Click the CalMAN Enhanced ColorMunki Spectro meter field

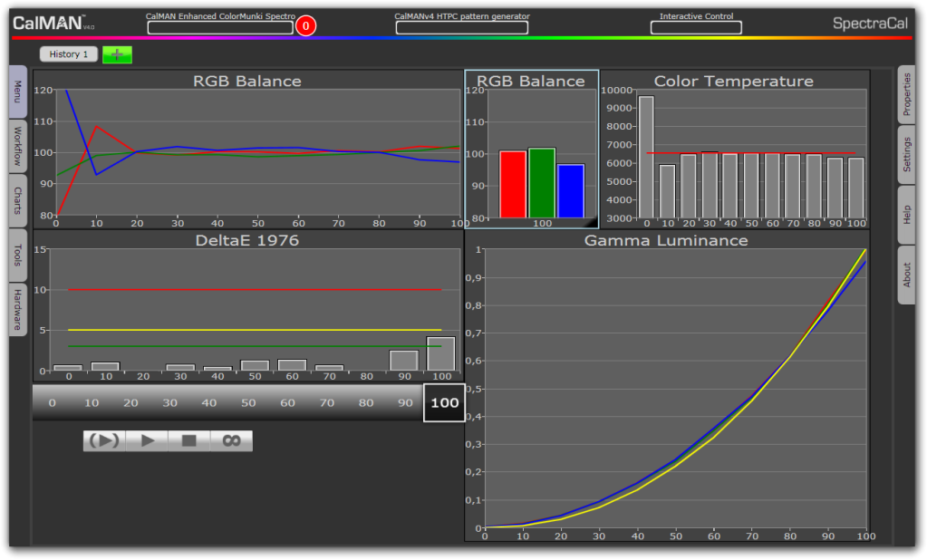220,28
